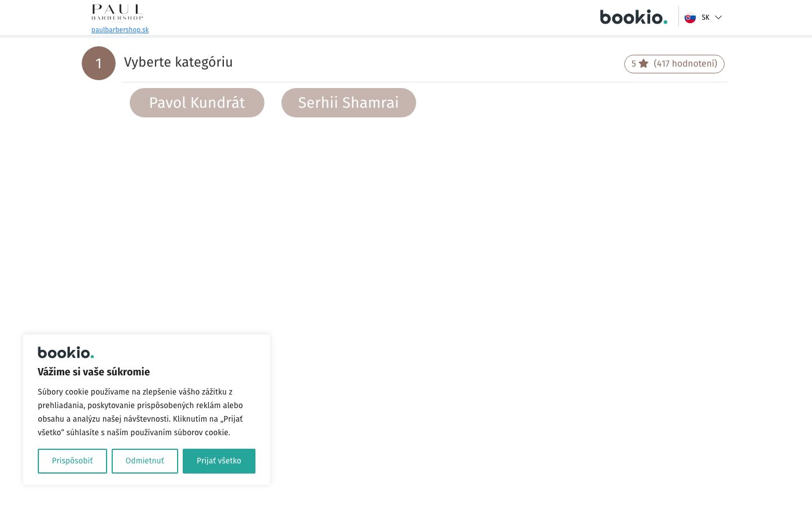Image resolution: width=812 pixels, height=508 pixels.
Task: Click the step 1 circle badge
Action: (x=99, y=63)
